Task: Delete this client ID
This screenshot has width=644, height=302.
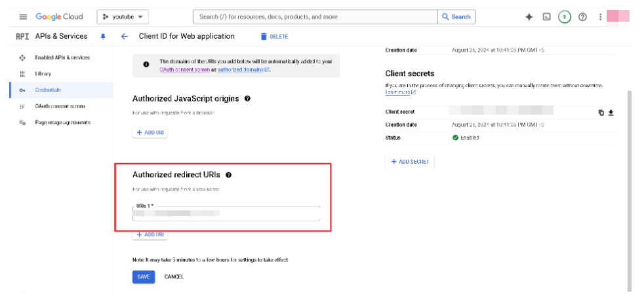Action: click(274, 37)
